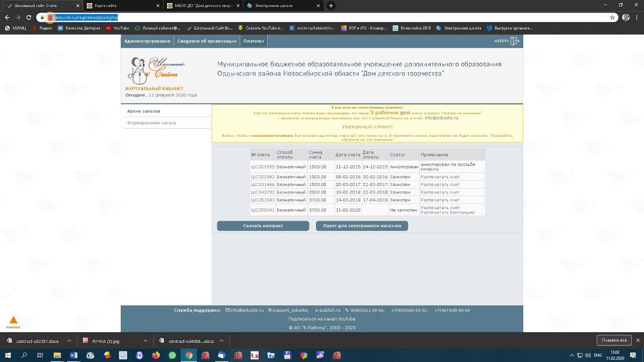Viewport: 644px width, 362px height.
Task: Open Task View on the taskbar
Action: [x=40, y=355]
